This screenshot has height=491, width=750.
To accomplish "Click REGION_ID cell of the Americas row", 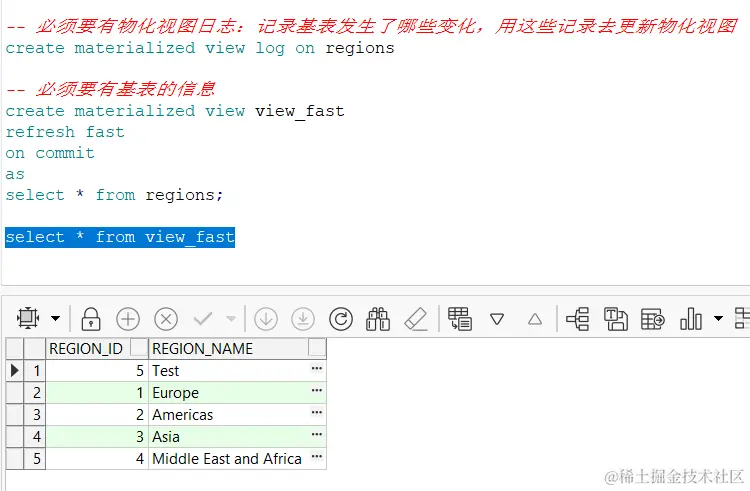I will coord(97,415).
